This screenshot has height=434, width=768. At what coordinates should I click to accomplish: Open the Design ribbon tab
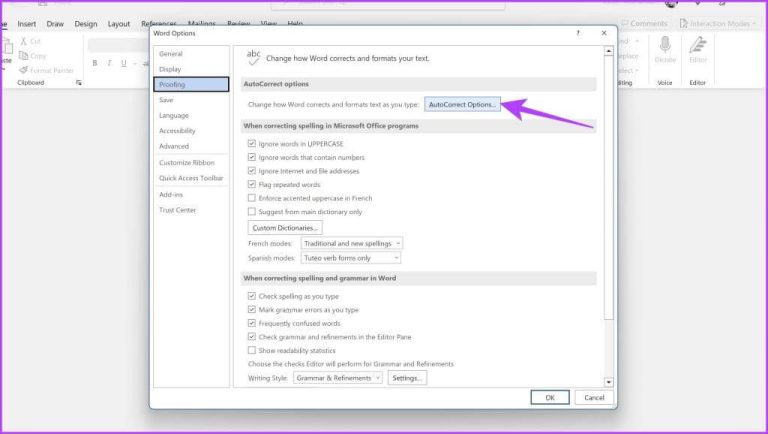(x=86, y=24)
